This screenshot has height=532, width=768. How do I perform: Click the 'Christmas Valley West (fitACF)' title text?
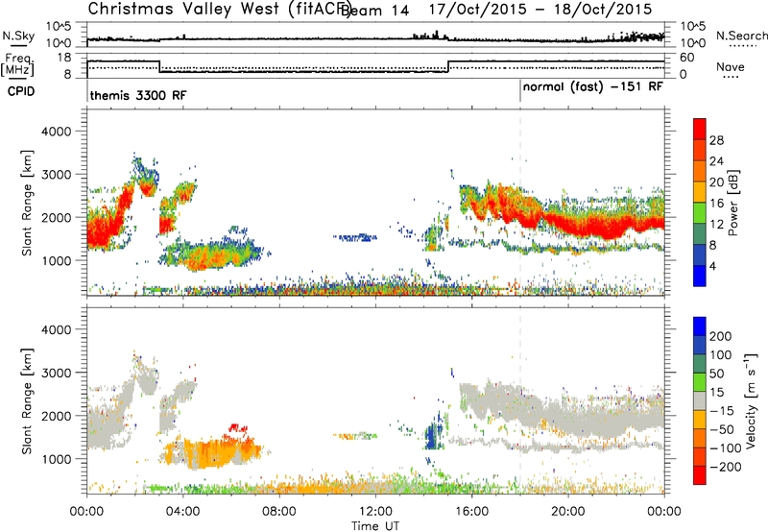[x=219, y=10]
